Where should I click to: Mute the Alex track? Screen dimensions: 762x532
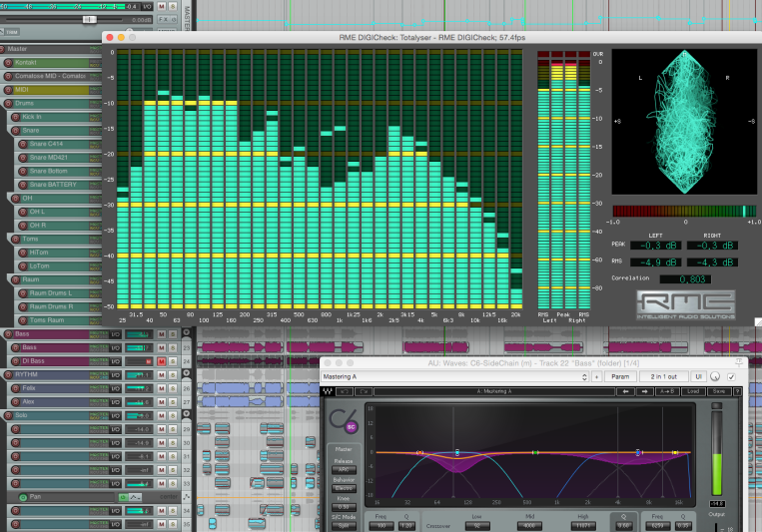pyautogui.click(x=162, y=402)
